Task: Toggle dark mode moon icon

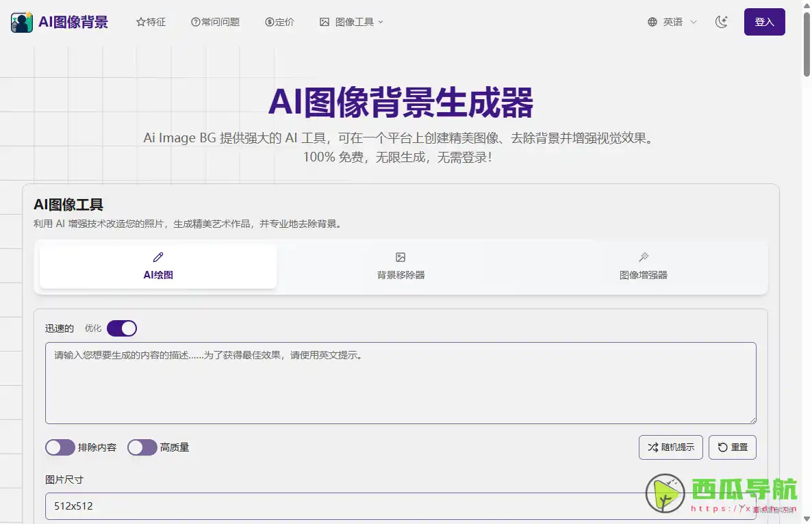Action: [x=722, y=22]
